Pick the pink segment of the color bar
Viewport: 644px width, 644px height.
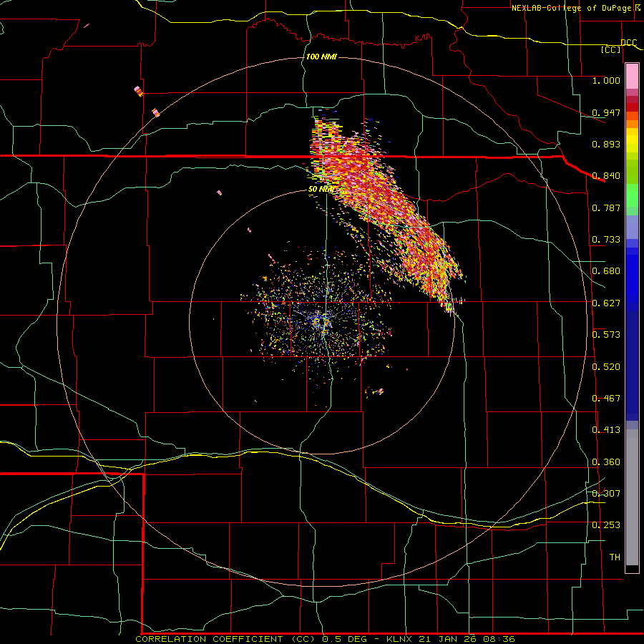(632, 77)
